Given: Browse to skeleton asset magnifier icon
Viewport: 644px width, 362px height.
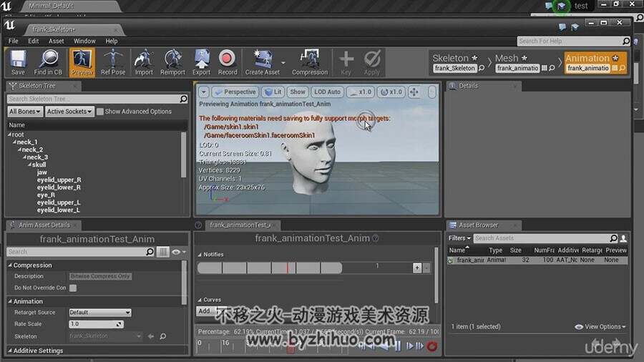Looking at the screenshot, I should tap(163, 336).
